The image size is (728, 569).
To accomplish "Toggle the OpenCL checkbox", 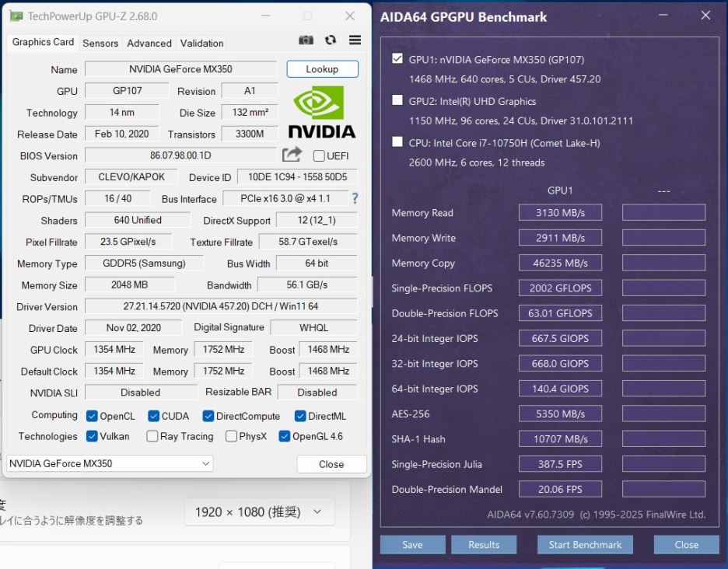I will 92,416.
